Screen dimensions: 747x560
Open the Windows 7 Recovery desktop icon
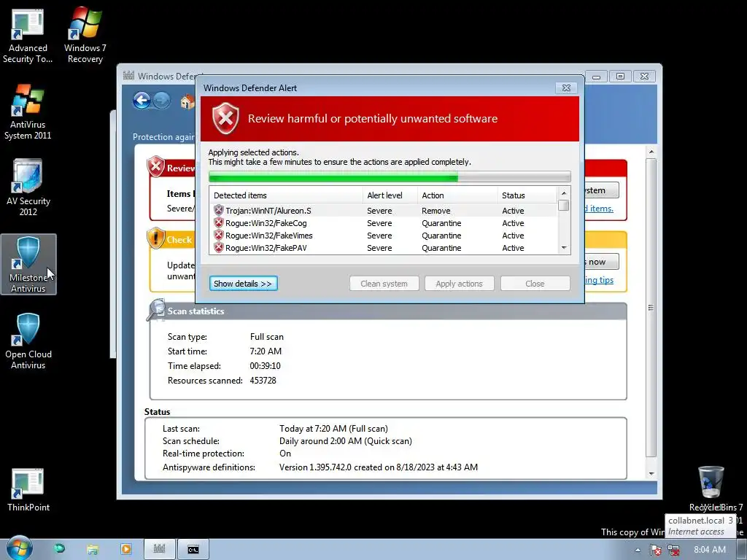click(x=85, y=34)
